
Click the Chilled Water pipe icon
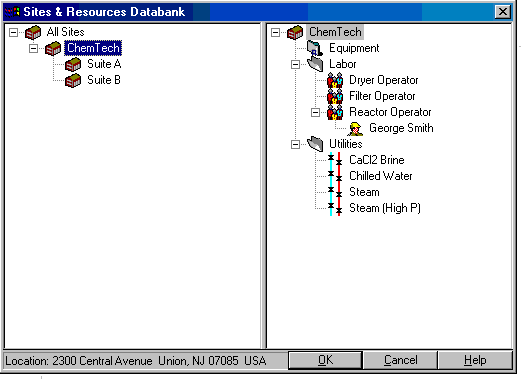335,176
